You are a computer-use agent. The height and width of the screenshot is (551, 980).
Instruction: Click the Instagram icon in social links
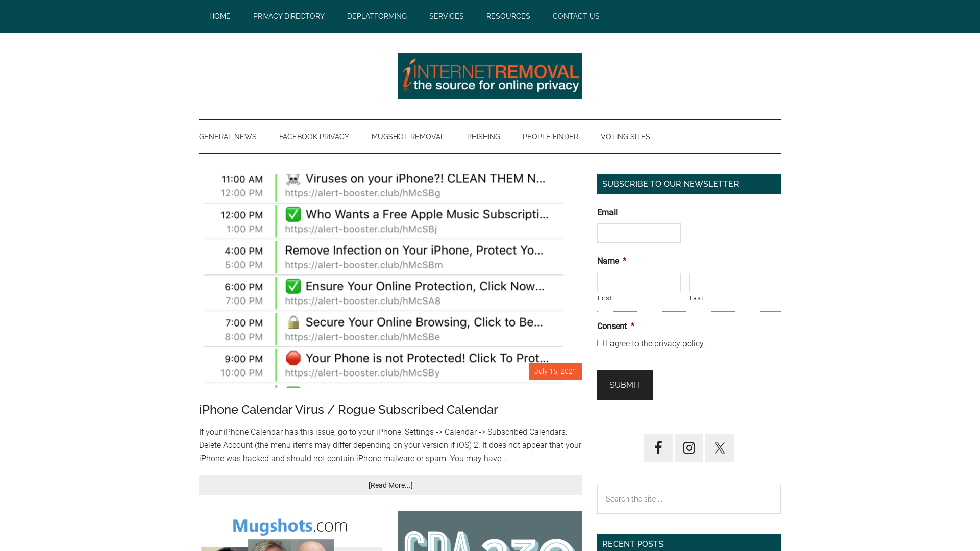click(x=689, y=447)
